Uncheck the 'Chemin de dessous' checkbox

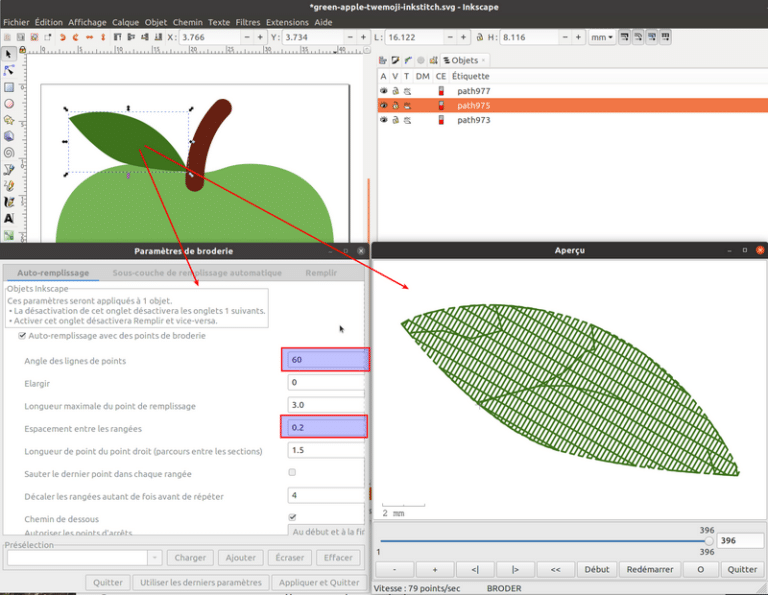coord(292,517)
